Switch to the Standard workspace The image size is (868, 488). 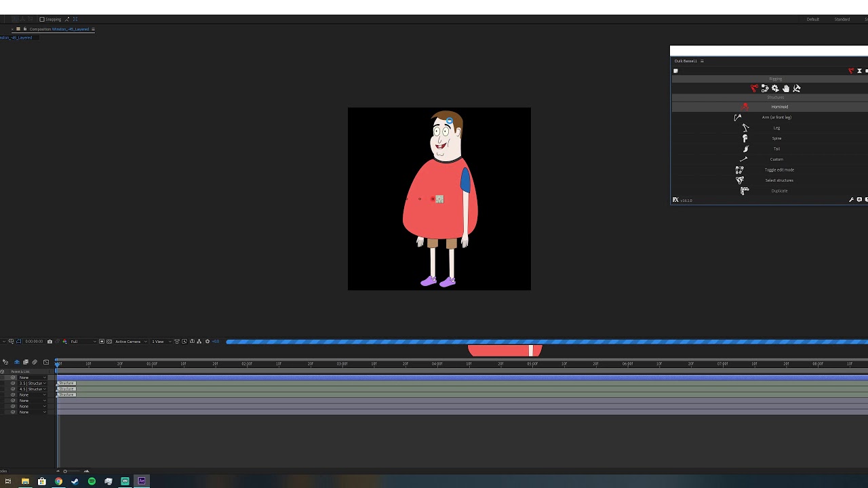point(842,19)
